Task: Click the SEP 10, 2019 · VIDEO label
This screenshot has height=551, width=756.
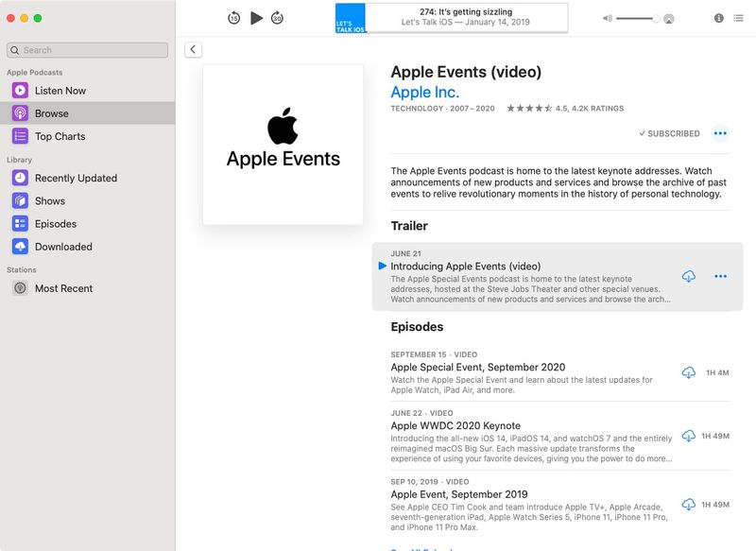Action: 430,482
